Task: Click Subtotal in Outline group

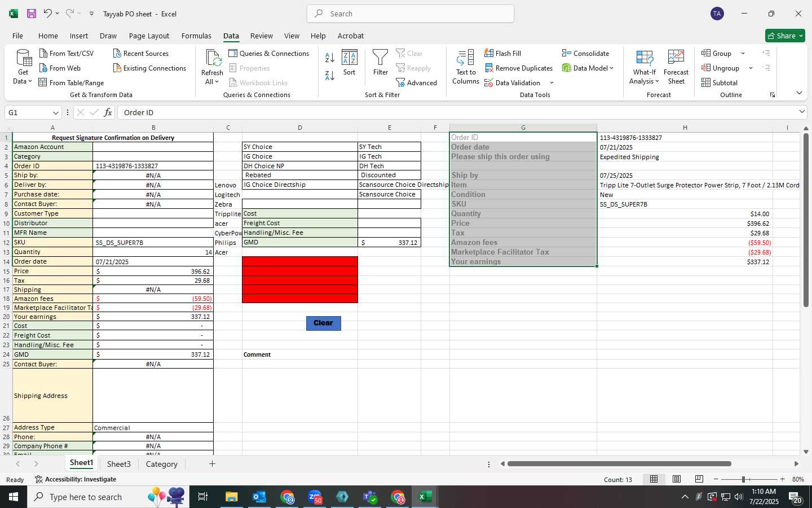Action: click(720, 82)
